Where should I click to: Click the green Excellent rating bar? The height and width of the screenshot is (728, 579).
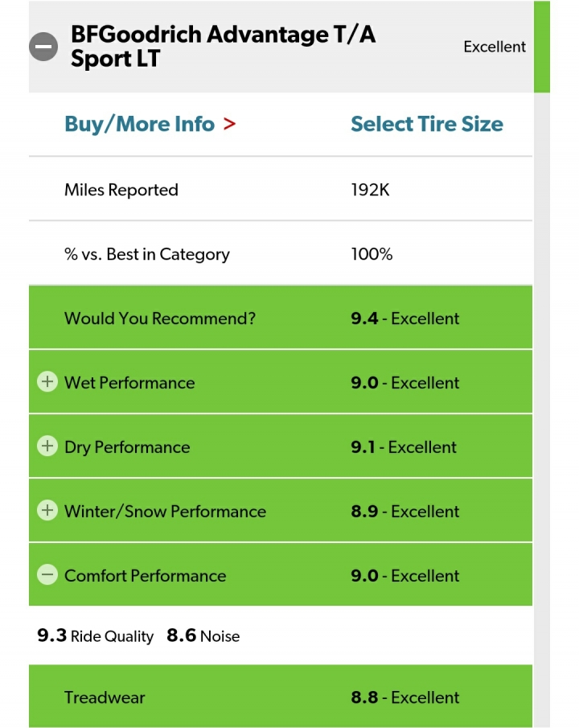542,47
